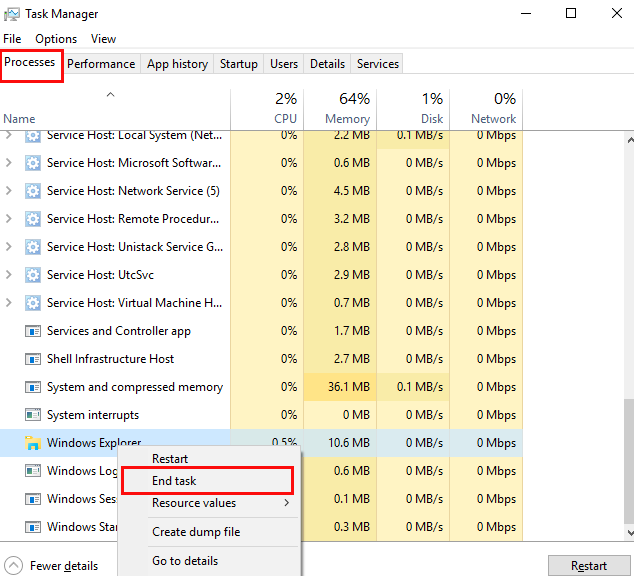
Task: Click the System interrupts icon
Action: (x=33, y=415)
